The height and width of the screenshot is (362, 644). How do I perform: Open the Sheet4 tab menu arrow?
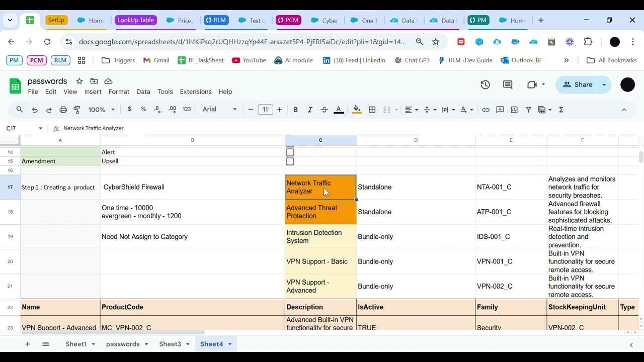tap(229, 344)
